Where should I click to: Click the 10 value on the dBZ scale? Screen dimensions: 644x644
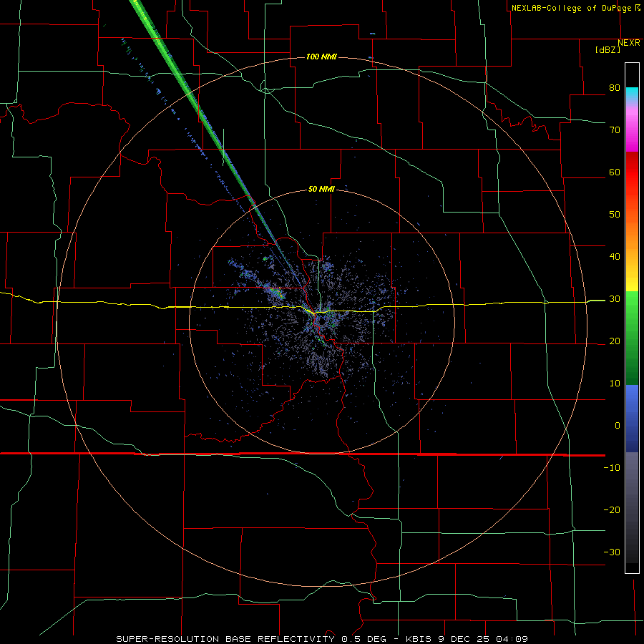pos(615,384)
